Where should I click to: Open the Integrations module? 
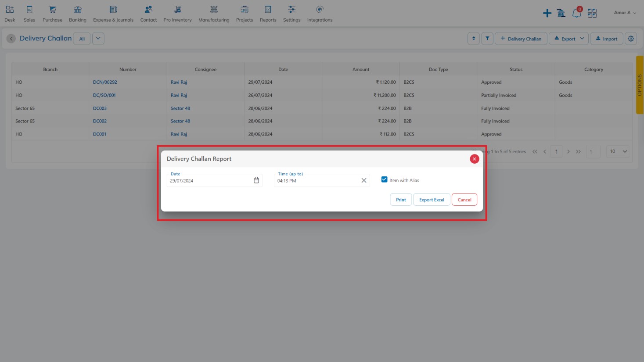pyautogui.click(x=320, y=14)
